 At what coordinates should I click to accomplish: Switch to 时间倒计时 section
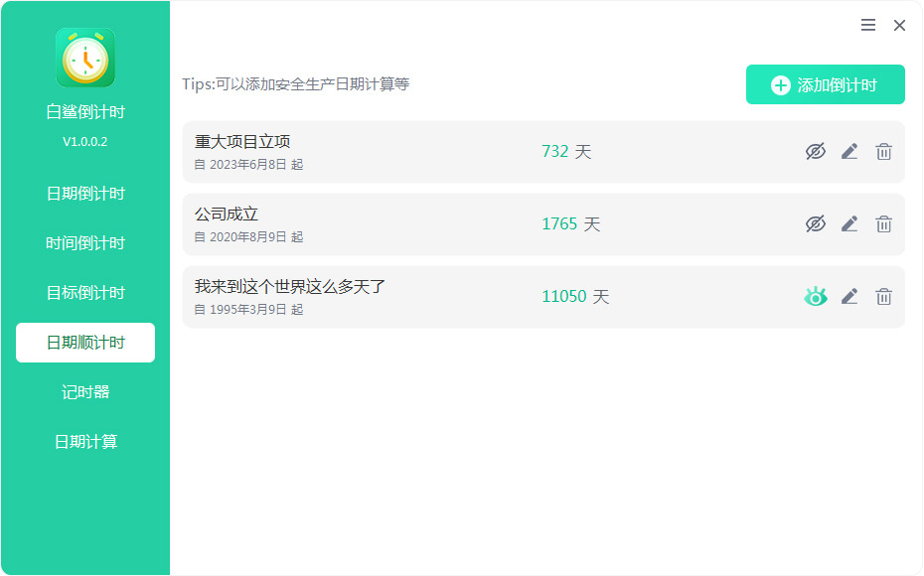(x=85, y=243)
